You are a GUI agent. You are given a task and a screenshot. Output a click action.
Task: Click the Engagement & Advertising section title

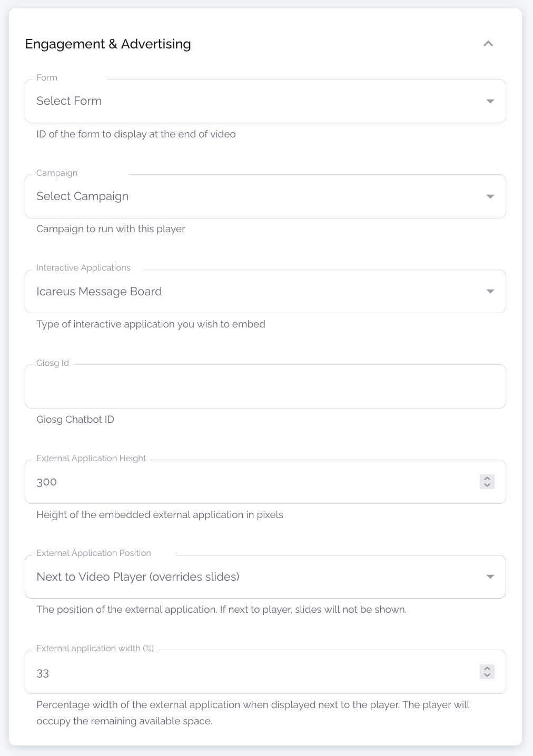tap(108, 44)
